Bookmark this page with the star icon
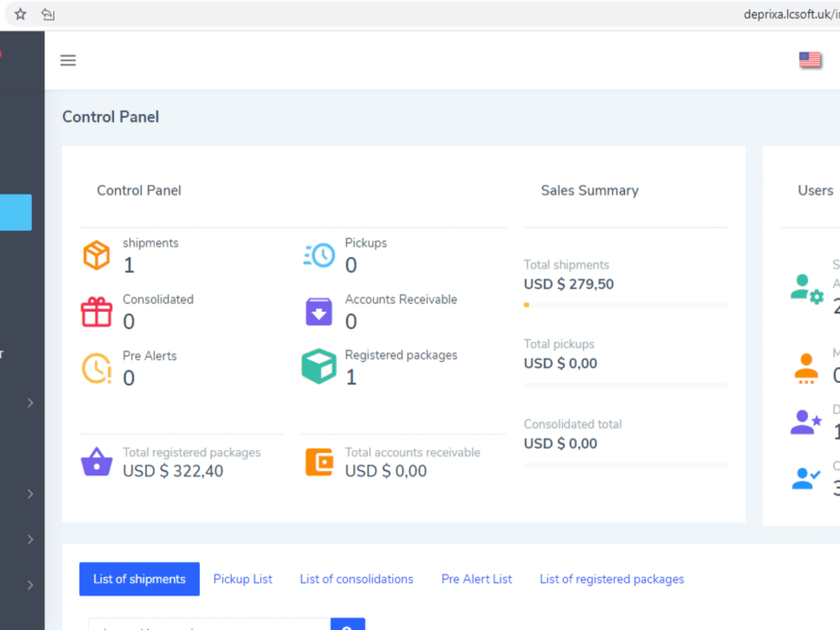840x630 pixels. [20, 14]
